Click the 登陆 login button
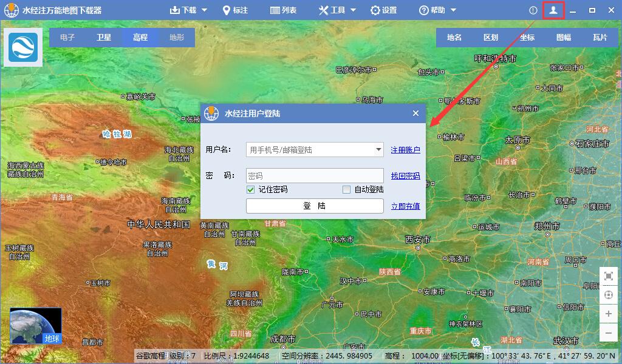 [x=315, y=206]
